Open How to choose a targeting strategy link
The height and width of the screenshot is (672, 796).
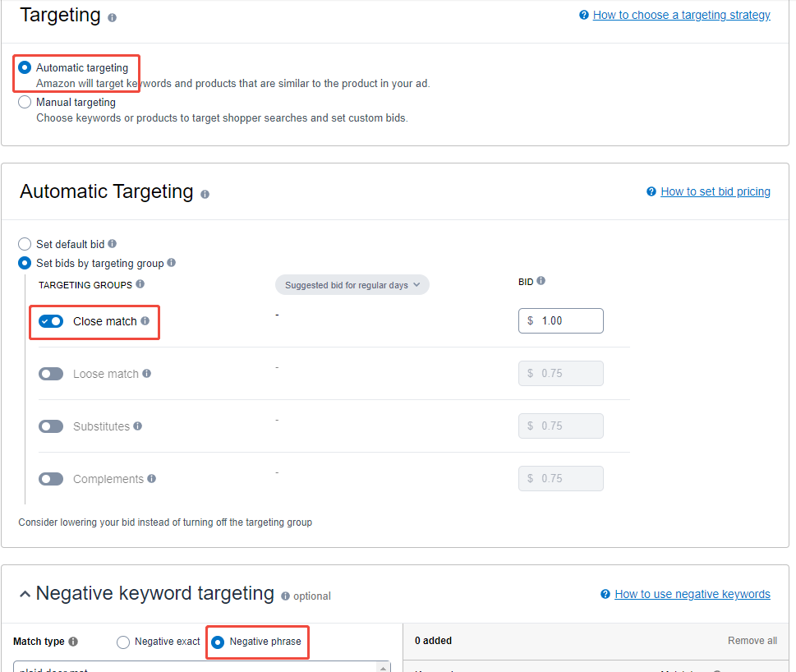tap(681, 15)
